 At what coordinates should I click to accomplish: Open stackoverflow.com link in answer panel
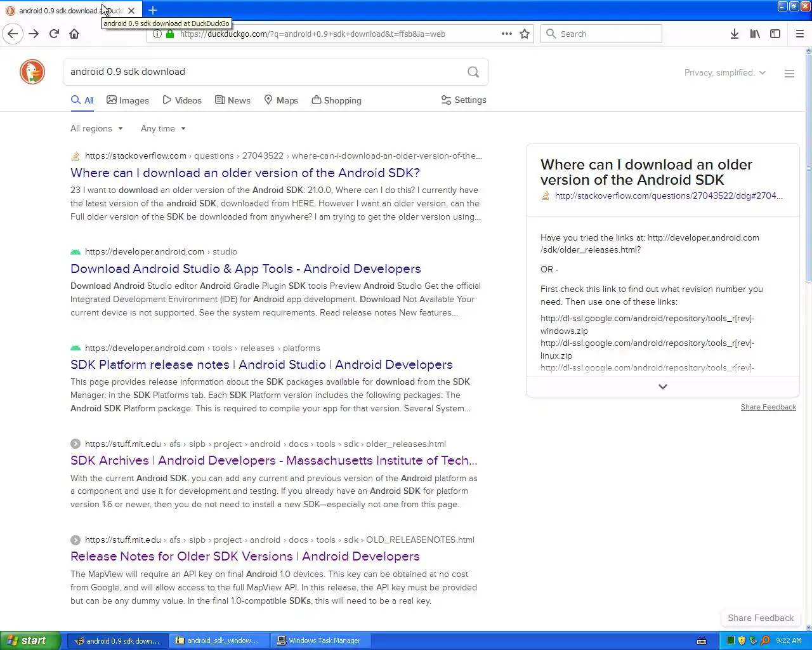pos(669,196)
